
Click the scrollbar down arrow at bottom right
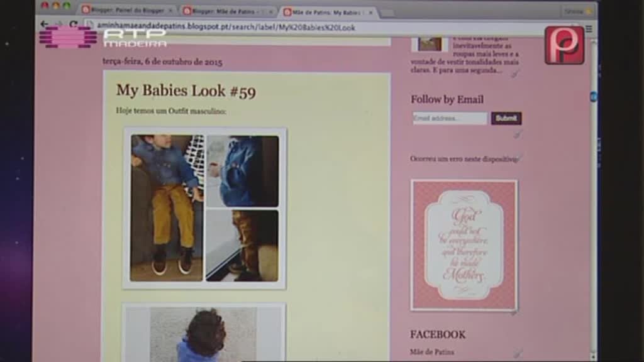pos(594,356)
